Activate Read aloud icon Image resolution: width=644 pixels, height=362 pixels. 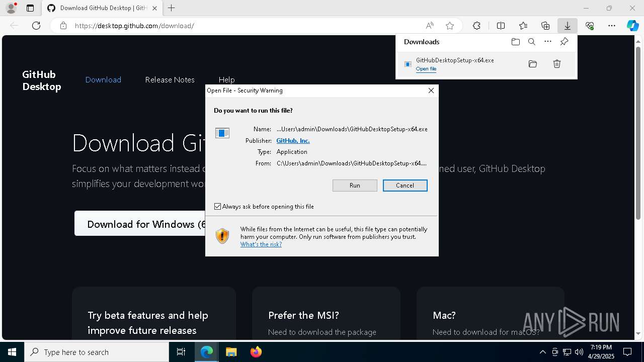coord(430,26)
